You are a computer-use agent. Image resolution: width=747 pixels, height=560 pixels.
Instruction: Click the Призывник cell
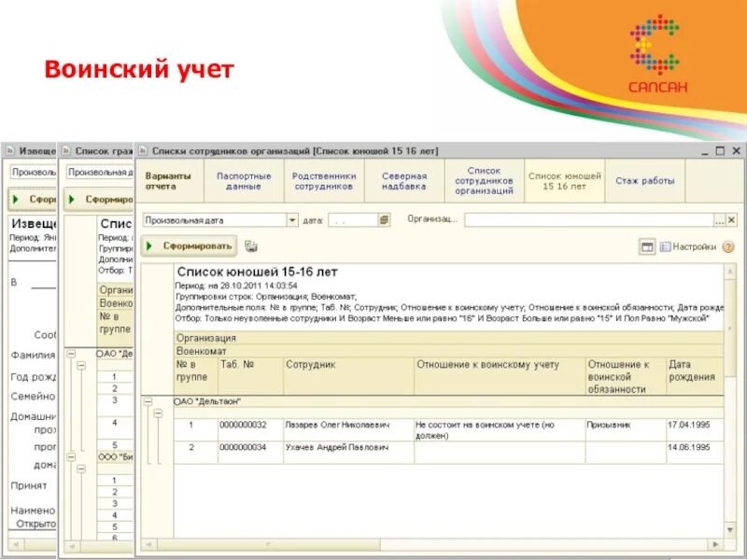point(626,430)
